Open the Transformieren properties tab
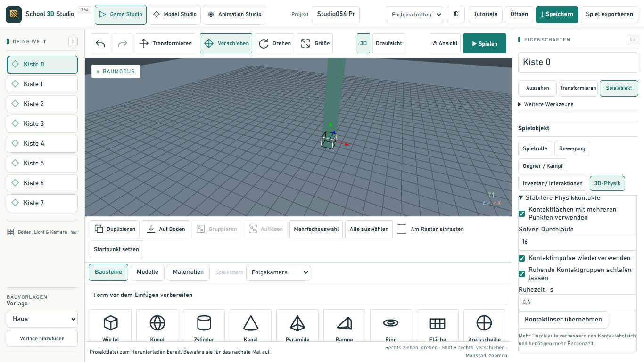644x362 pixels. point(578,88)
